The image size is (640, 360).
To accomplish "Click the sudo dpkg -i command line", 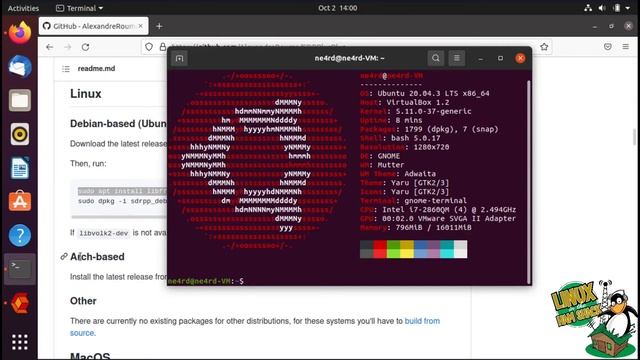I will pos(122,201).
